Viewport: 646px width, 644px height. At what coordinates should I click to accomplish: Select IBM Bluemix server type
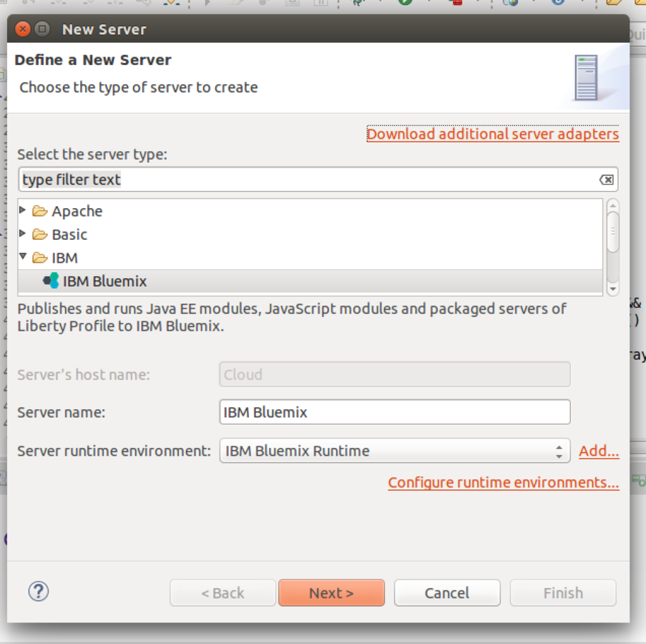tap(310, 281)
